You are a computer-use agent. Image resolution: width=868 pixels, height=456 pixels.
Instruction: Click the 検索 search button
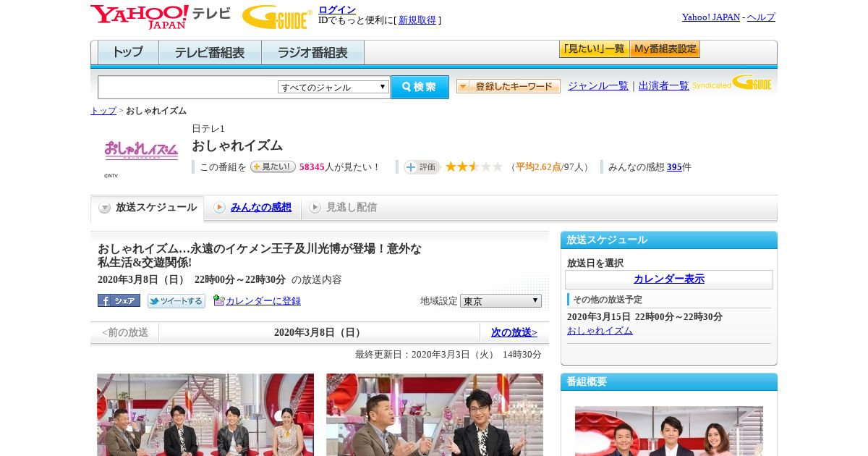click(420, 87)
